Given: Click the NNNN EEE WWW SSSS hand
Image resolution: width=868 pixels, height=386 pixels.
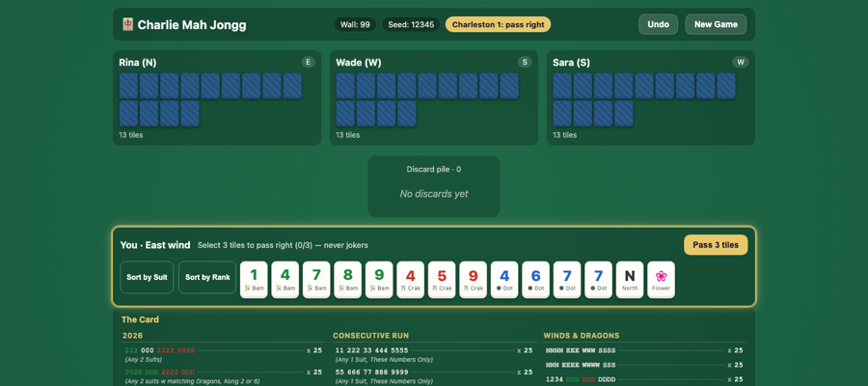Looking at the screenshot, I should click(x=581, y=350).
